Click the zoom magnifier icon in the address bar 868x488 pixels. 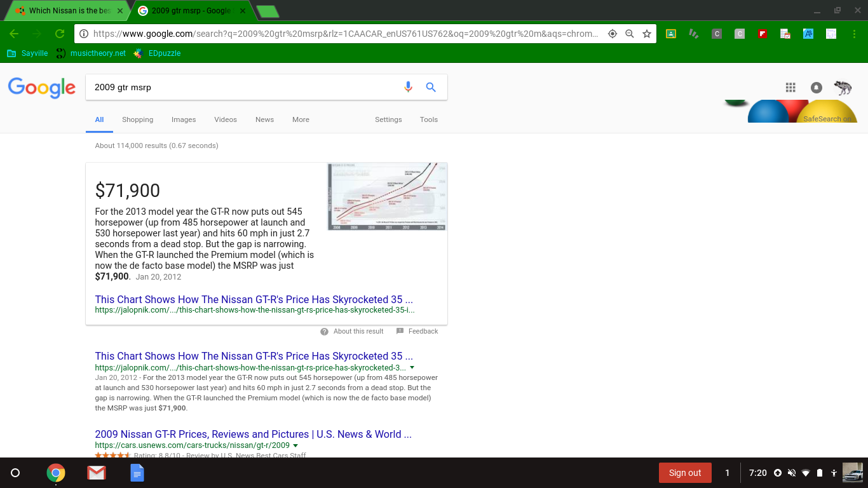[630, 34]
